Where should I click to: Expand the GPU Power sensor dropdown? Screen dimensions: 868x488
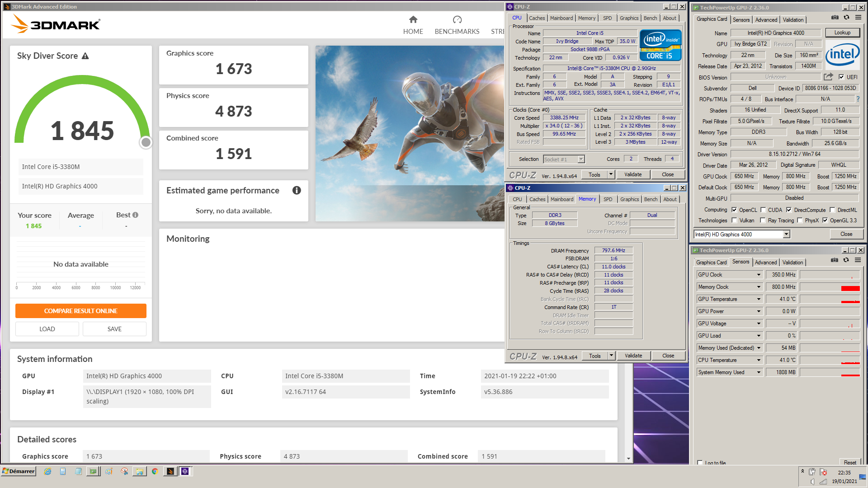pyautogui.click(x=759, y=311)
